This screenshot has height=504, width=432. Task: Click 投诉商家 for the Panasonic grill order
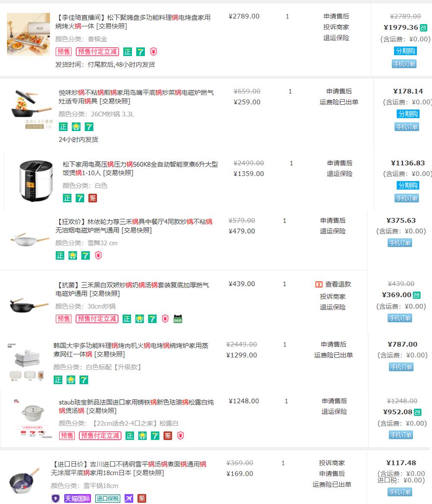(x=336, y=27)
